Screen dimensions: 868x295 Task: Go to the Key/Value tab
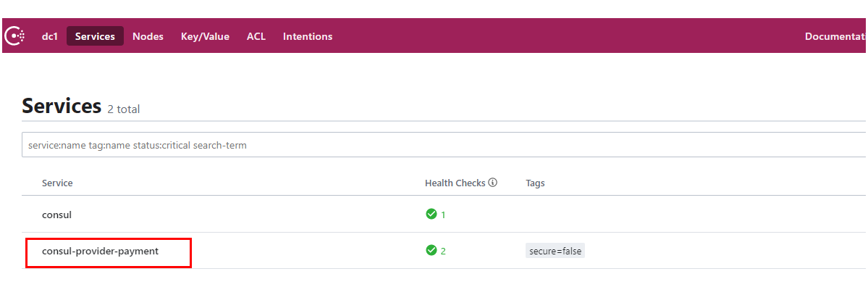click(x=205, y=36)
